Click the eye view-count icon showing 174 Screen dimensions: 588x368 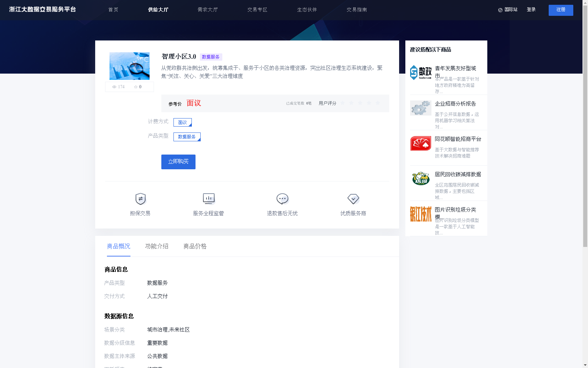pos(114,87)
